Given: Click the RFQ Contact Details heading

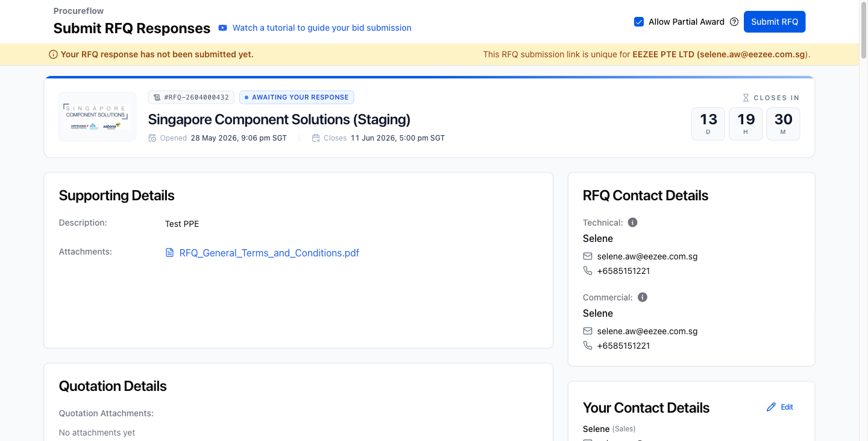Looking at the screenshot, I should pyautogui.click(x=646, y=195).
